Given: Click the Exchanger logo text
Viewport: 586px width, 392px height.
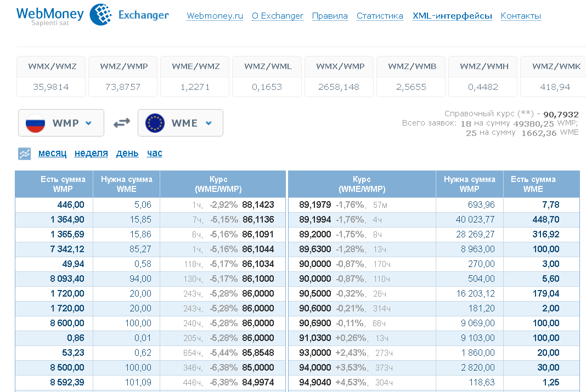Looking at the screenshot, I should coord(144,15).
